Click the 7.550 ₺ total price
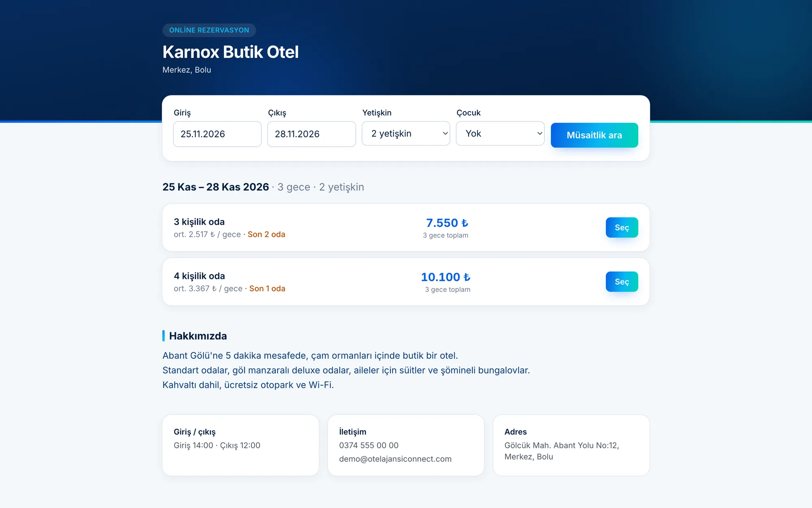The height and width of the screenshot is (508, 812). click(447, 223)
